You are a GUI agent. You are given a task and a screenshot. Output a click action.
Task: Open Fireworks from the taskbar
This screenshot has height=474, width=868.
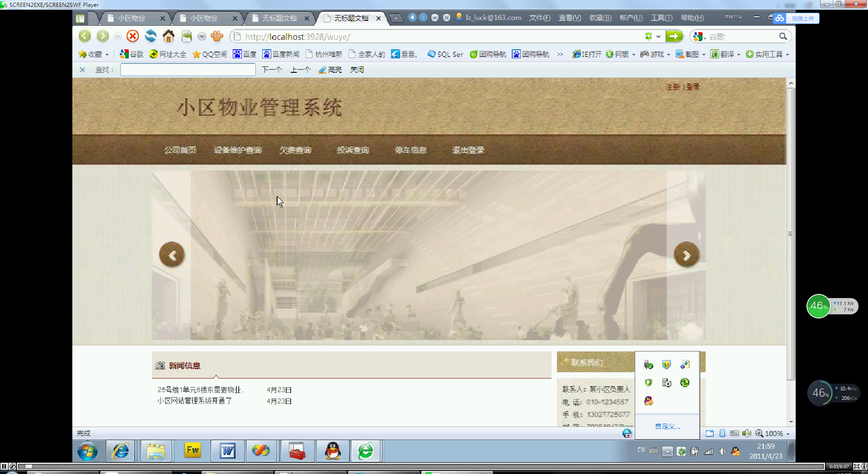(x=193, y=450)
